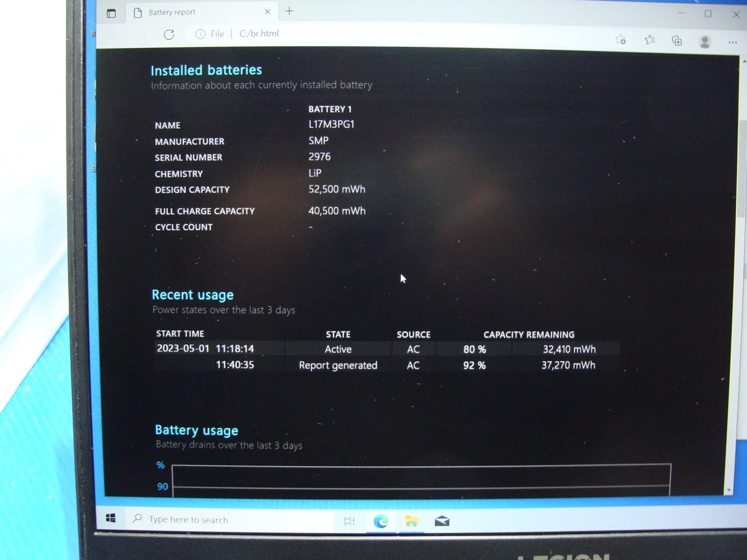The width and height of the screenshot is (747, 560).
Task: Click the Report generated state cell
Action: (x=338, y=365)
